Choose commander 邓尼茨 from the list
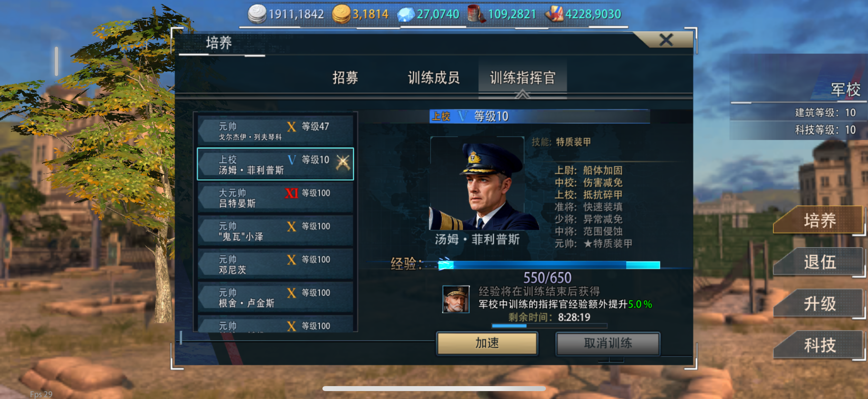Image resolution: width=868 pixels, height=399 pixels. [275, 264]
